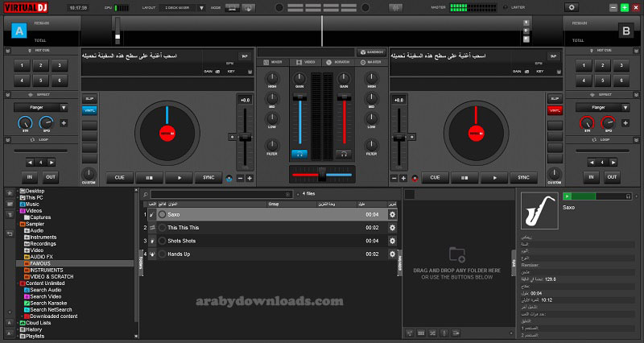Image resolution: width=644 pixels, height=343 pixels.
Task: Open the Flanger effect dropdown on deck B
Action: coord(602,108)
